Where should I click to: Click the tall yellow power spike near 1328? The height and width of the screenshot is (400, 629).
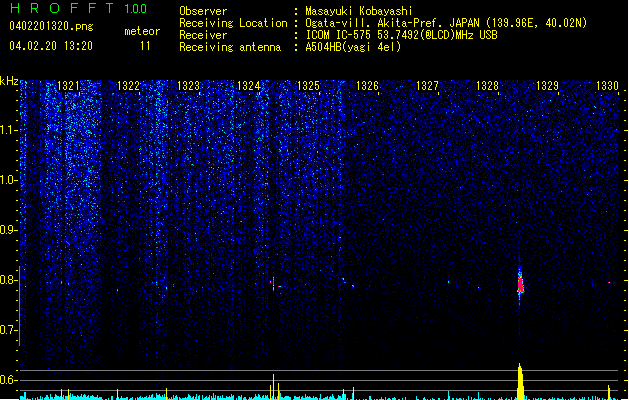point(520,381)
